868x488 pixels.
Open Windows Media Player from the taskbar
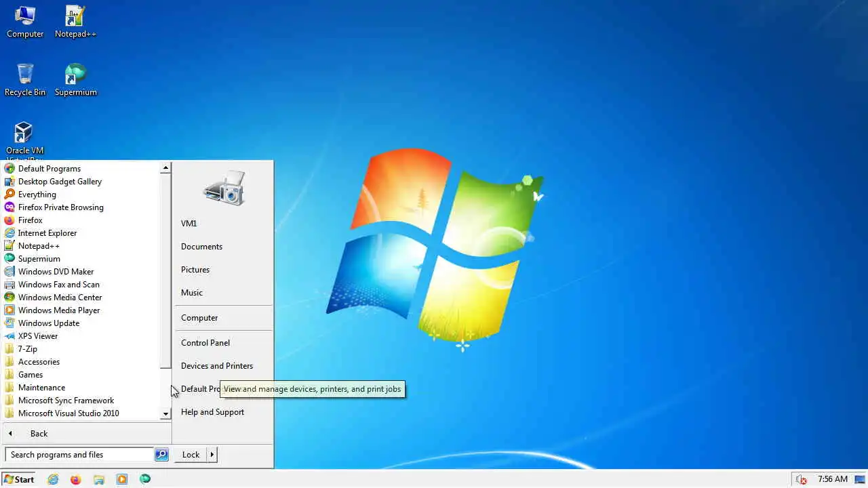click(x=122, y=479)
